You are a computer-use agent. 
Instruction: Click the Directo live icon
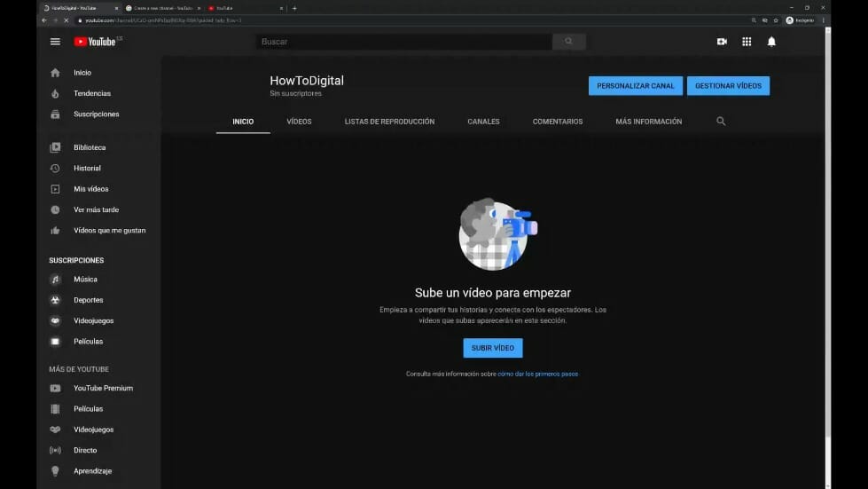click(x=55, y=450)
